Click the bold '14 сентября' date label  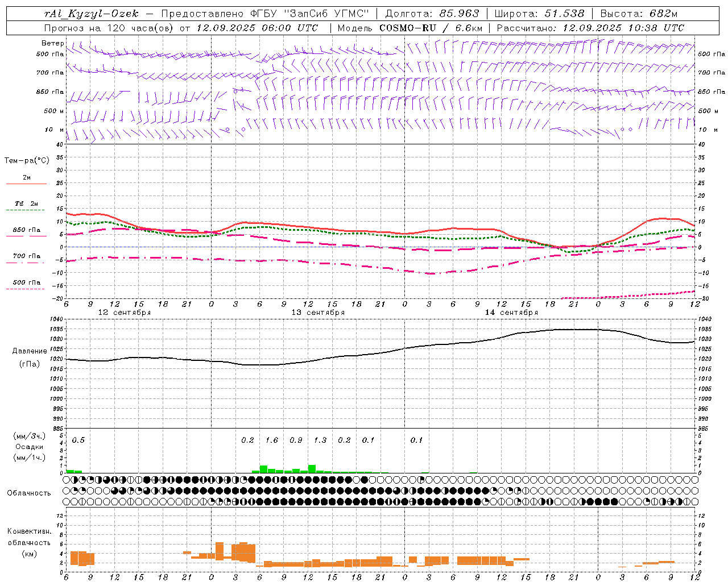pyautogui.click(x=511, y=313)
